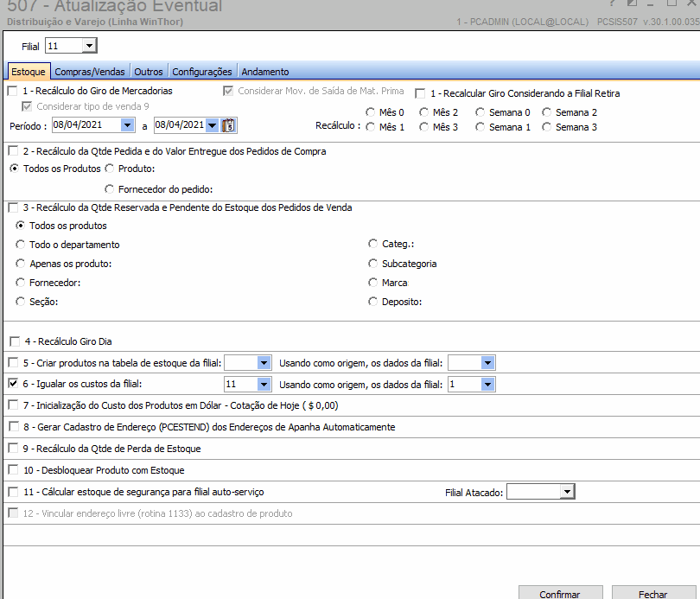
Task: Select the Categ.: radio option
Action: click(372, 244)
